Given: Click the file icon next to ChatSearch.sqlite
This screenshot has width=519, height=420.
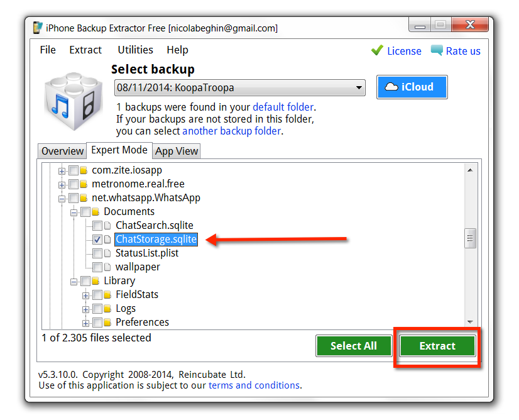Looking at the screenshot, I should click(107, 226).
